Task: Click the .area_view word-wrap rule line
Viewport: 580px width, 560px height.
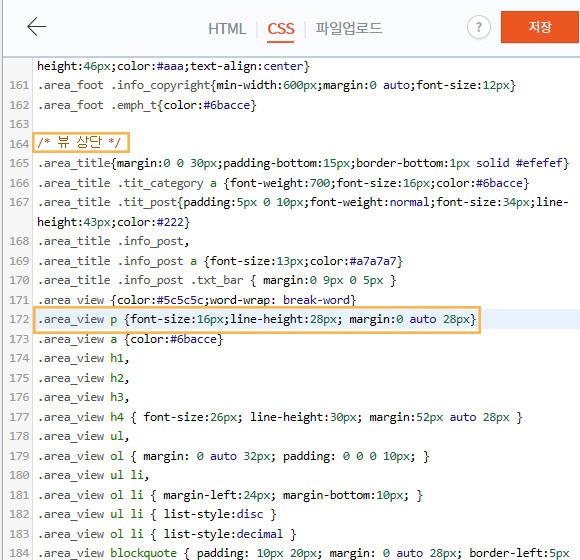Action: (197, 300)
